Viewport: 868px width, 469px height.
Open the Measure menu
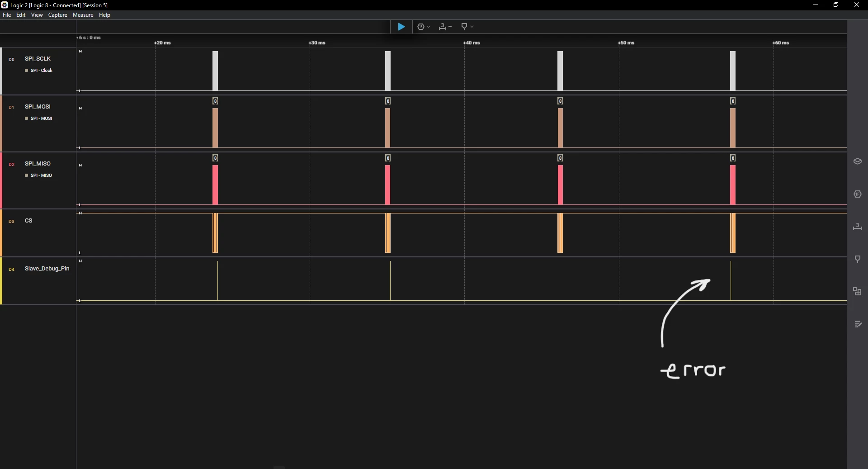coord(83,15)
